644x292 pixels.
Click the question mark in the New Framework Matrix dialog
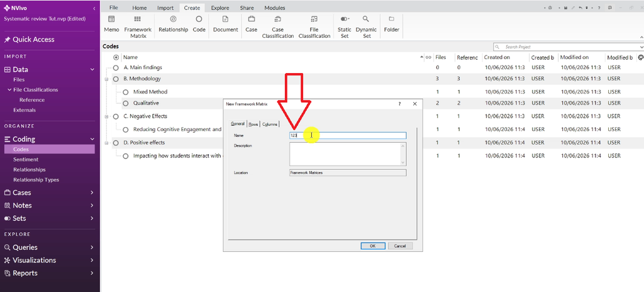tap(399, 104)
